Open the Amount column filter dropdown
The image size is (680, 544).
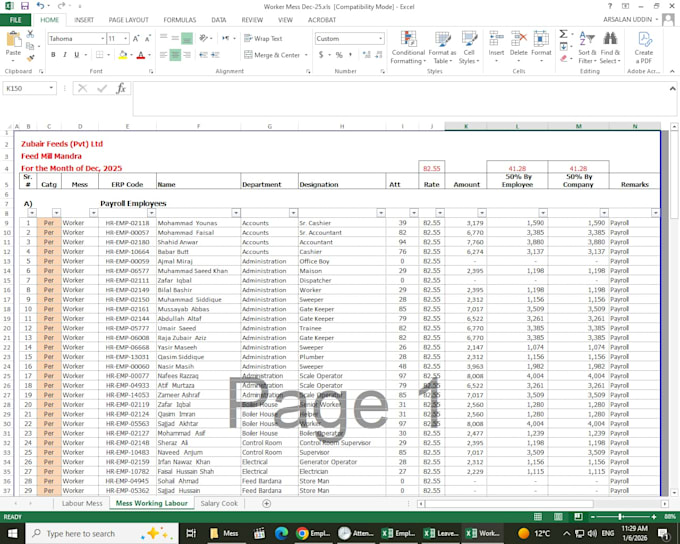pos(482,213)
